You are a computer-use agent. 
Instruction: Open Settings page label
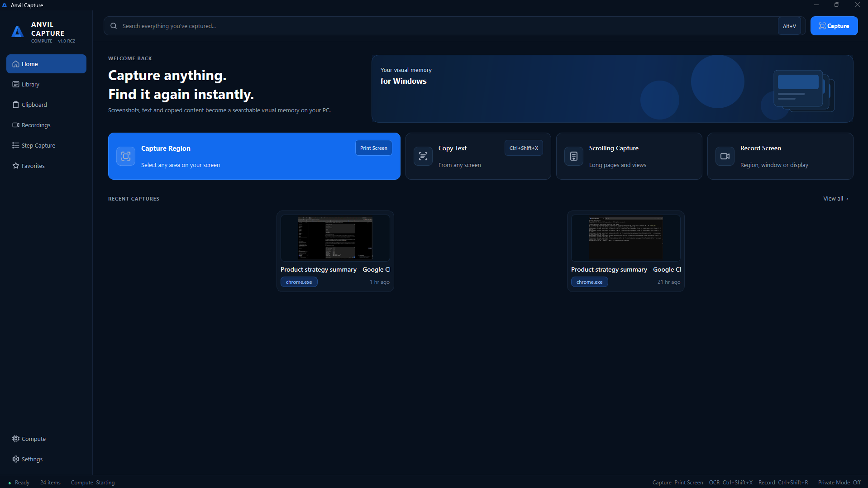point(32,459)
